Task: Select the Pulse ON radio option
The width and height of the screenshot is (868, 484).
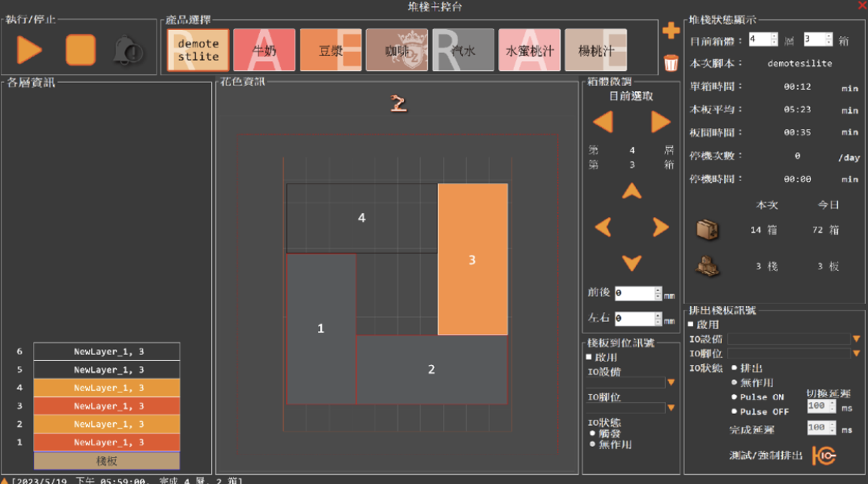Action: click(x=734, y=397)
